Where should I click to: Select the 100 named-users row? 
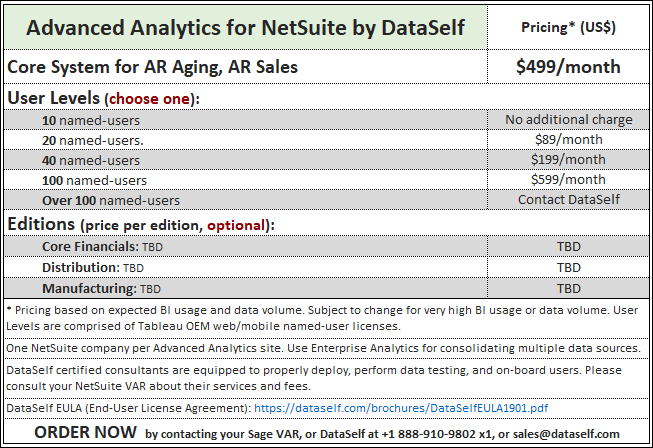(x=326, y=180)
